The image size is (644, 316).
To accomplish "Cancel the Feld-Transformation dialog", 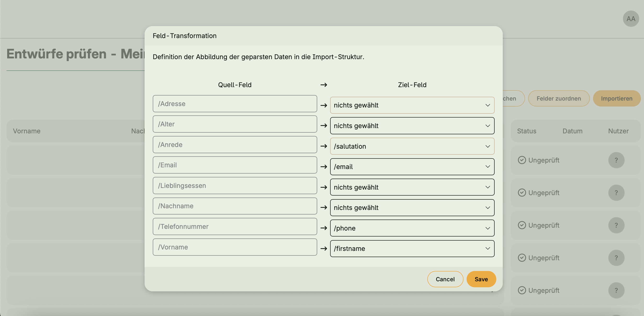I will coord(445,279).
